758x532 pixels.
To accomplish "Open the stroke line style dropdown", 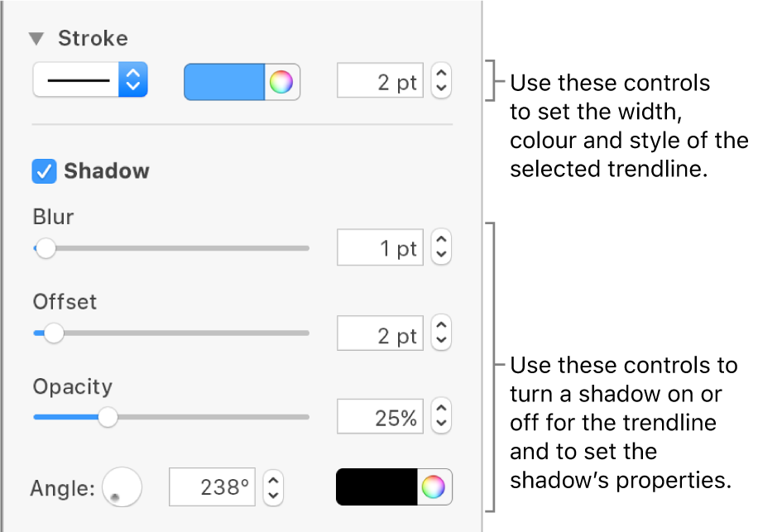I will coord(90,81).
